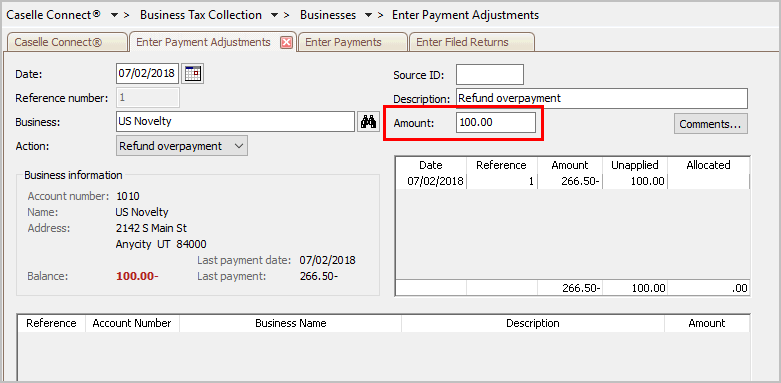Click the Businesses breadcrumb
The width and height of the screenshot is (781, 383).
pos(328,15)
